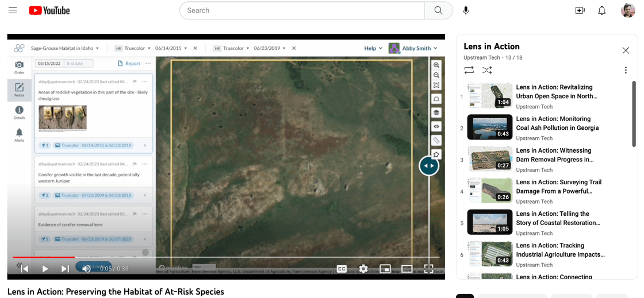The image size is (644, 298).
Task: Start voice search with the microphone
Action: 466,11
